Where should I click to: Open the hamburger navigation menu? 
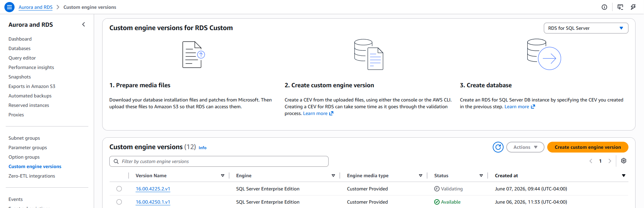pyautogui.click(x=9, y=7)
